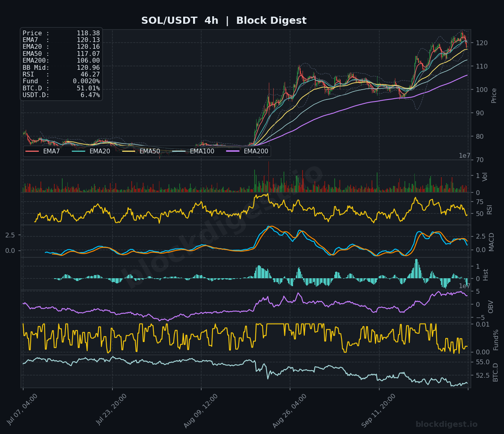The width and height of the screenshot is (504, 434).
Task: Select the EMA20 value 120.16
Action: tap(88, 47)
